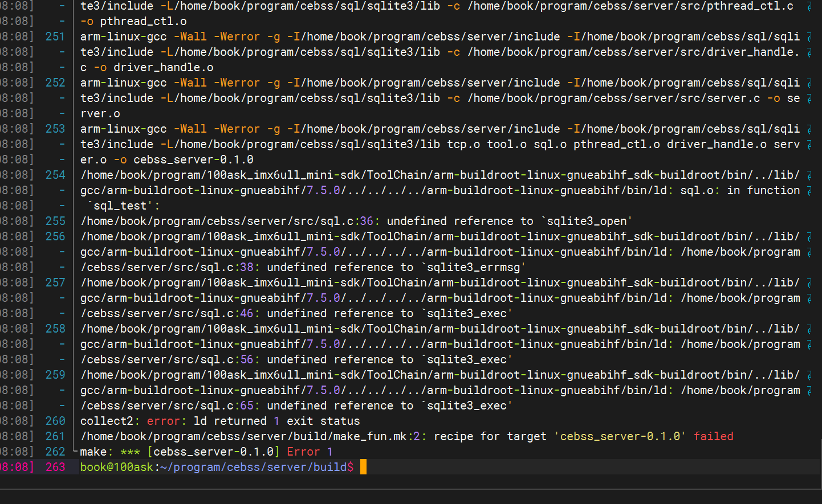Click the line-wrap arrow on line 251
The image size is (822, 504).
coord(809,36)
